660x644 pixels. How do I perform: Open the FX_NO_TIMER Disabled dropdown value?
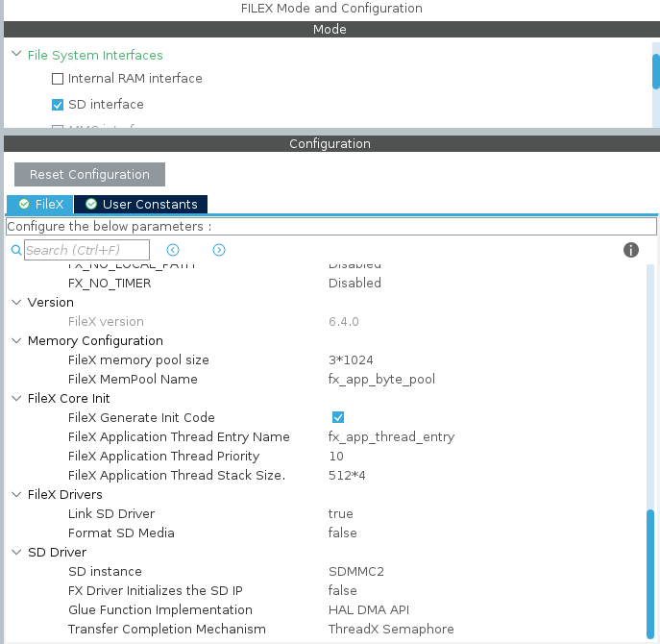tap(354, 283)
